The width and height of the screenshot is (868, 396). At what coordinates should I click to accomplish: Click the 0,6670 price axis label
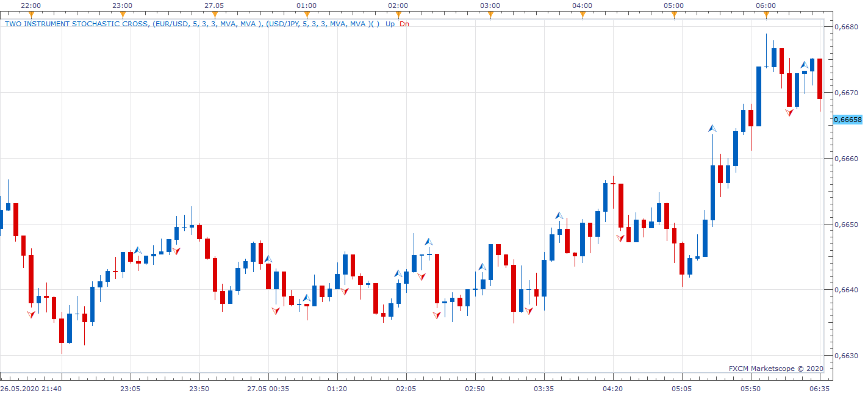click(845, 93)
